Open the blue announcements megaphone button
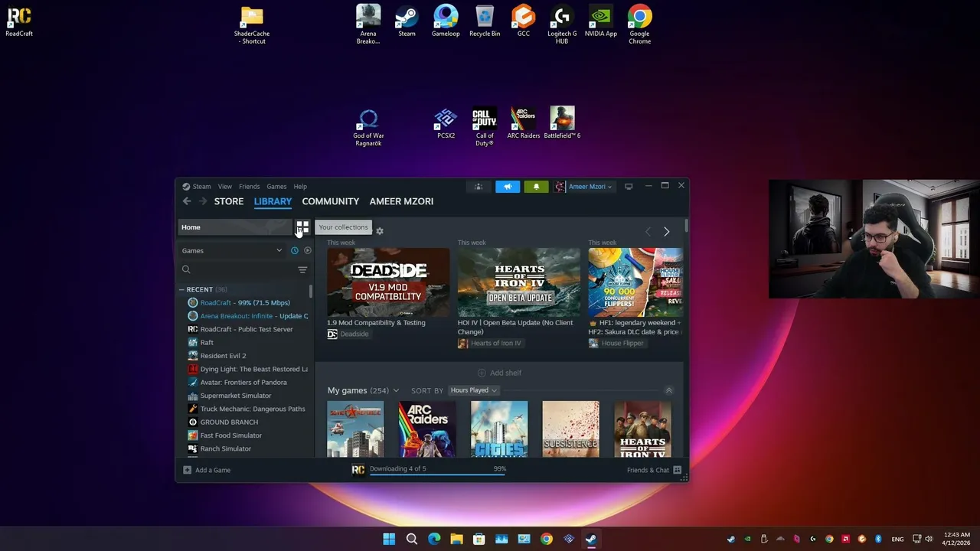980x551 pixels. coord(508,187)
